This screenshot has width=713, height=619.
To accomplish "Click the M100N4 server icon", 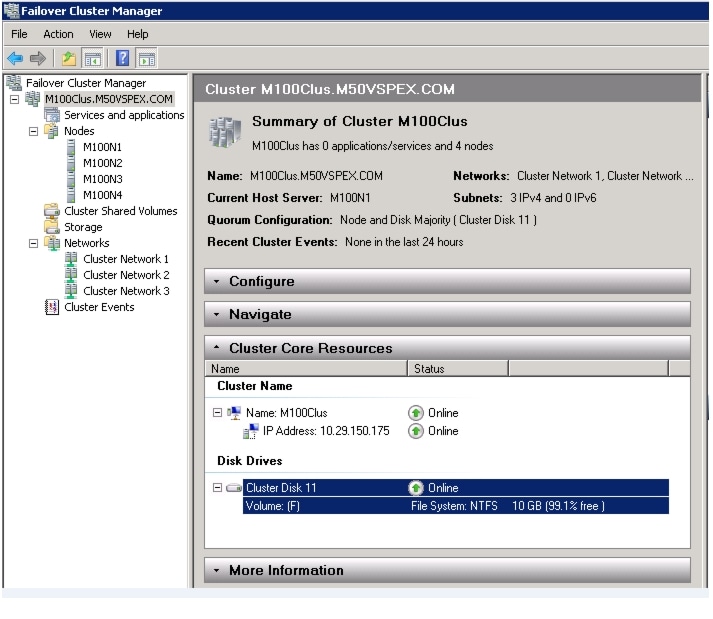I will click(x=70, y=195).
